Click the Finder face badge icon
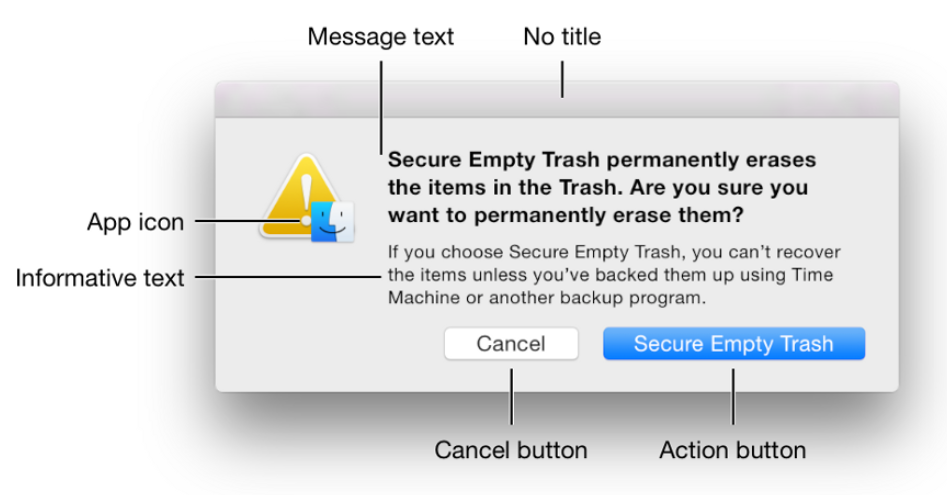Image resolution: width=947 pixels, height=495 pixels. tap(333, 221)
